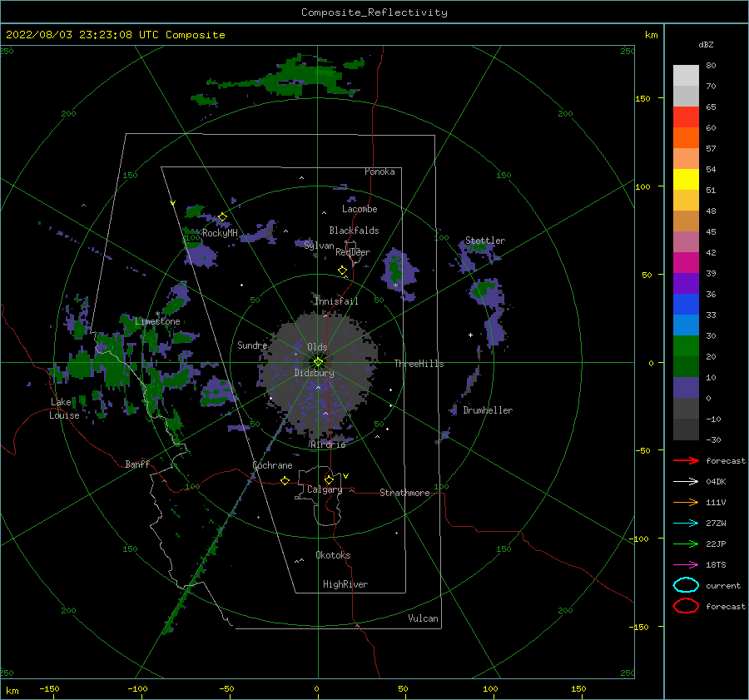
Task: Click the Sundre label
Action: click(x=252, y=345)
